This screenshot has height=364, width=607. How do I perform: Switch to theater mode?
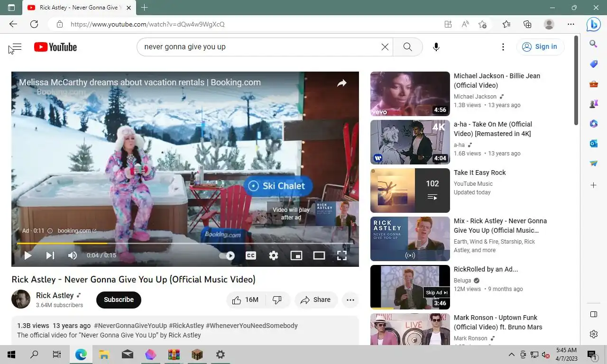[x=319, y=255]
